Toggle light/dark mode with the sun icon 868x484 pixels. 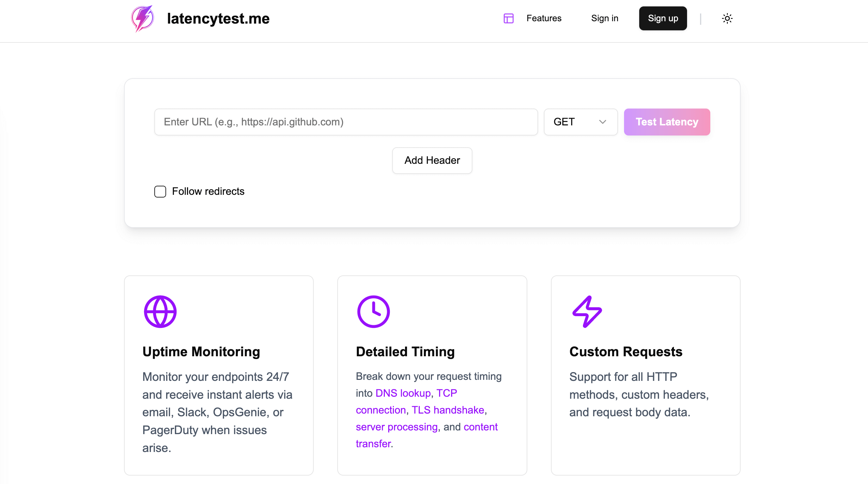click(727, 18)
